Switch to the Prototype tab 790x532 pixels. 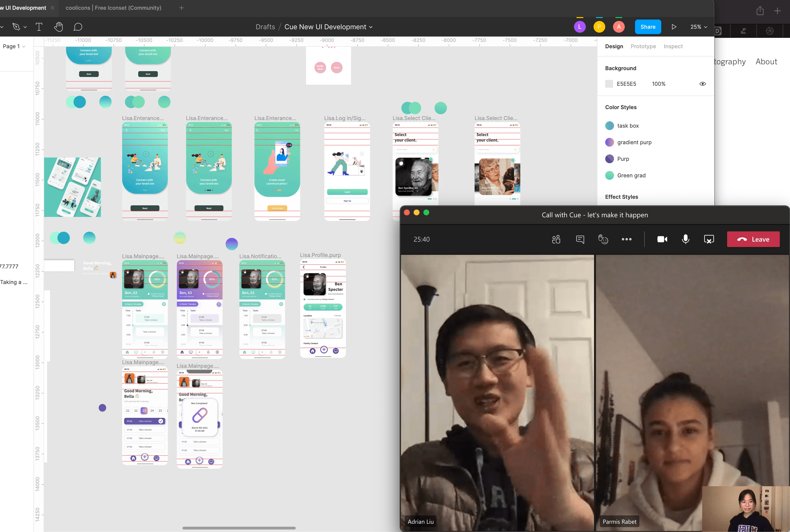click(643, 47)
